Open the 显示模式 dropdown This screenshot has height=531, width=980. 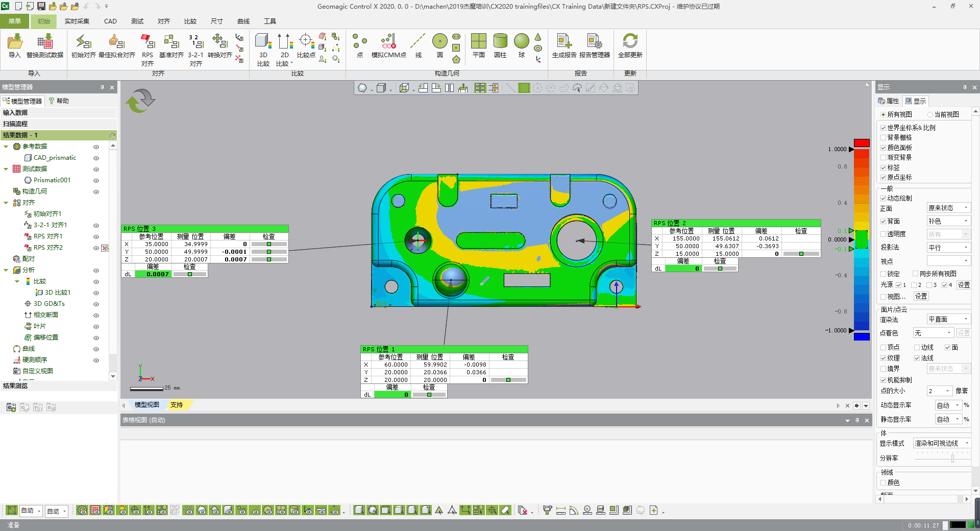tap(941, 443)
